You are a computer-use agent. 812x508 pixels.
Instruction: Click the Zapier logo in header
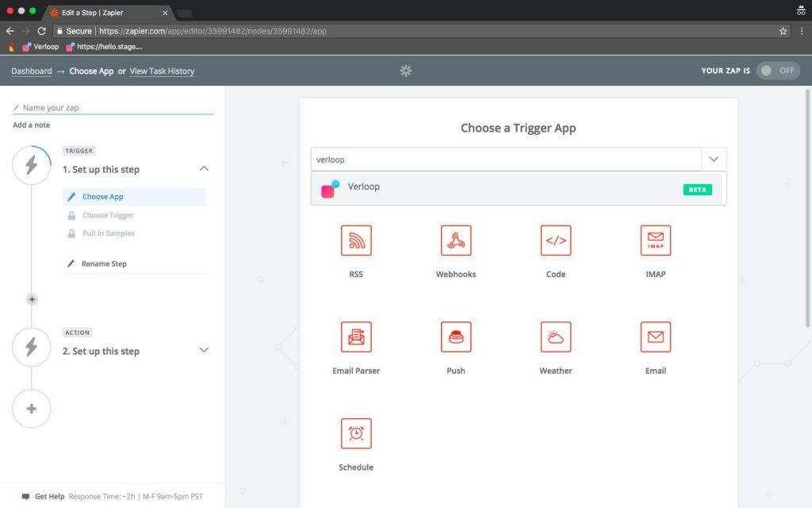[406, 71]
